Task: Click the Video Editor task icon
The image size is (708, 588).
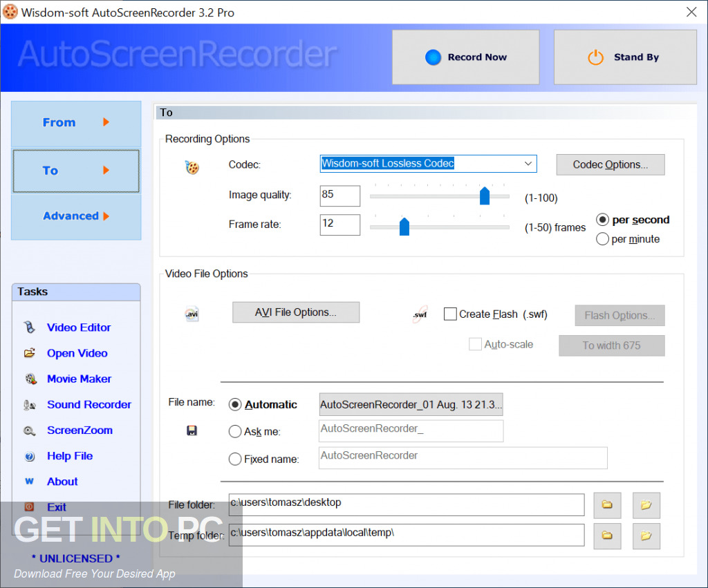Action: (x=29, y=328)
